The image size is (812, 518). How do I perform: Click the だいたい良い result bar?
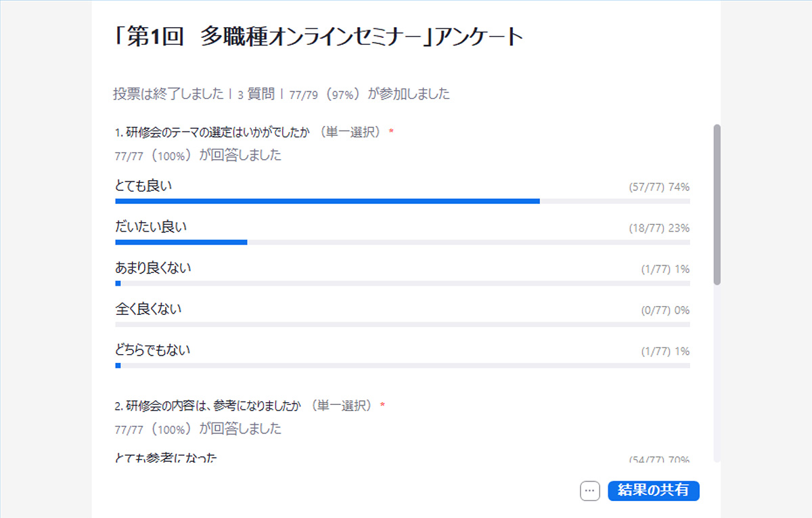[x=403, y=242]
